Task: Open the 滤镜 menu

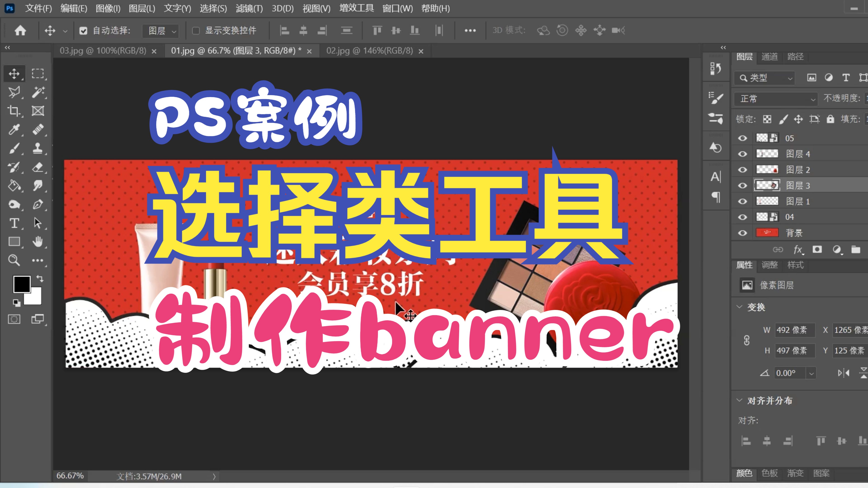Action: coord(249,8)
